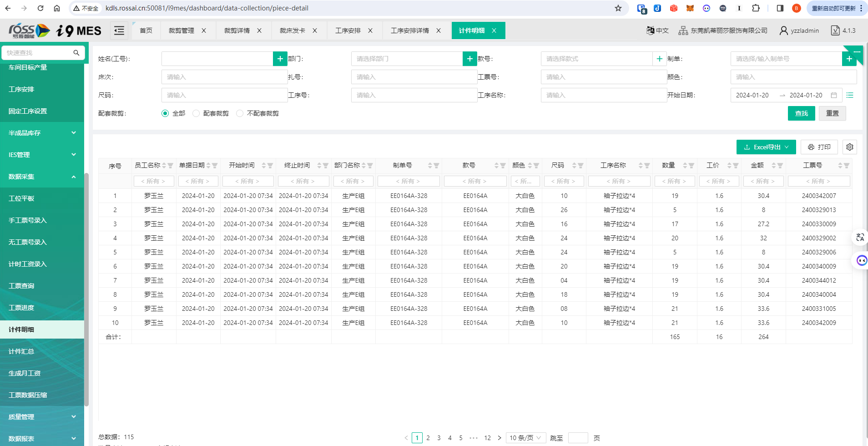Select 配套裁剪 radio option

pos(196,113)
